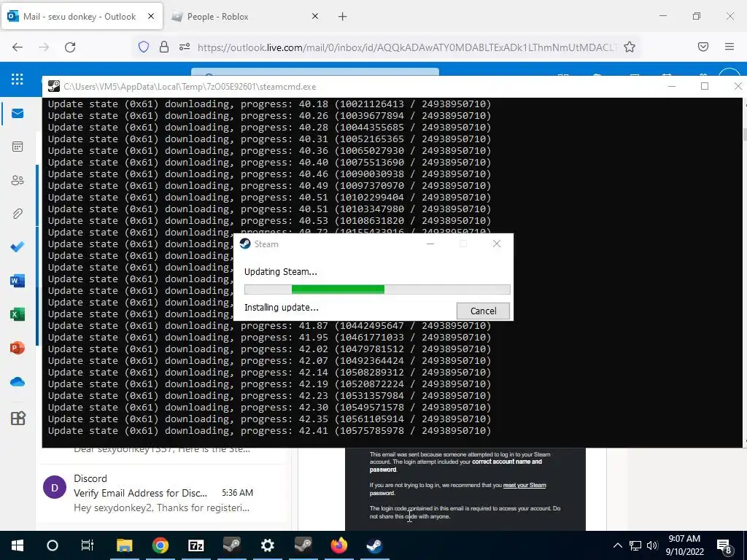Open the blue Steam icon on taskbar
This screenshot has width=747, height=560.
click(374, 545)
